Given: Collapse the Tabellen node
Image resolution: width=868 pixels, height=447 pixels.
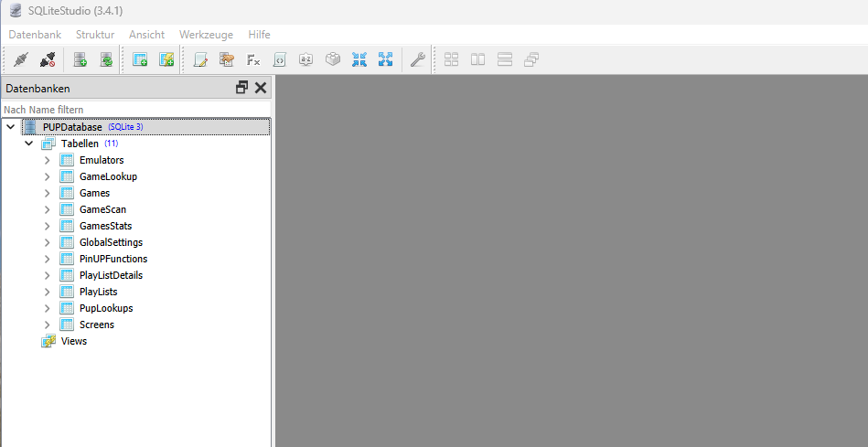Looking at the screenshot, I should coord(28,144).
